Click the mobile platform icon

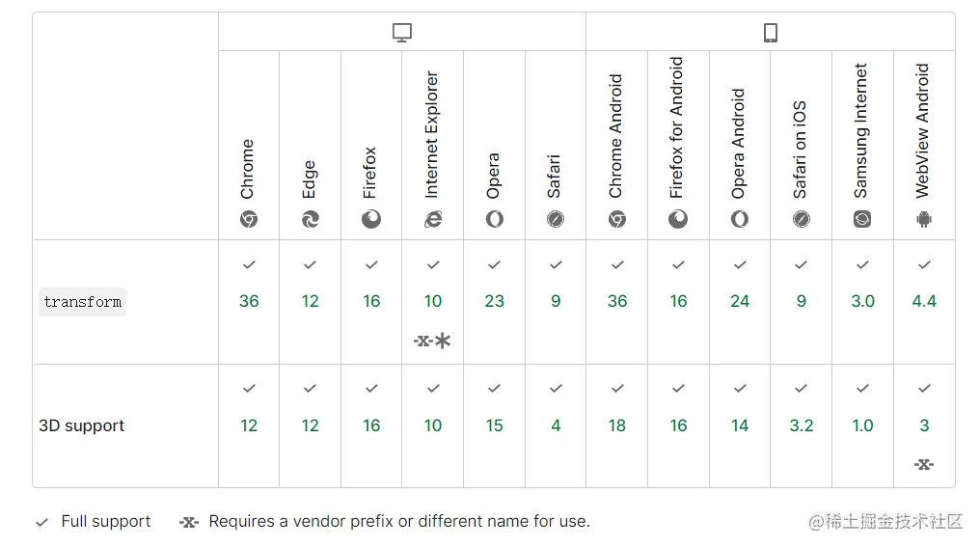click(771, 33)
